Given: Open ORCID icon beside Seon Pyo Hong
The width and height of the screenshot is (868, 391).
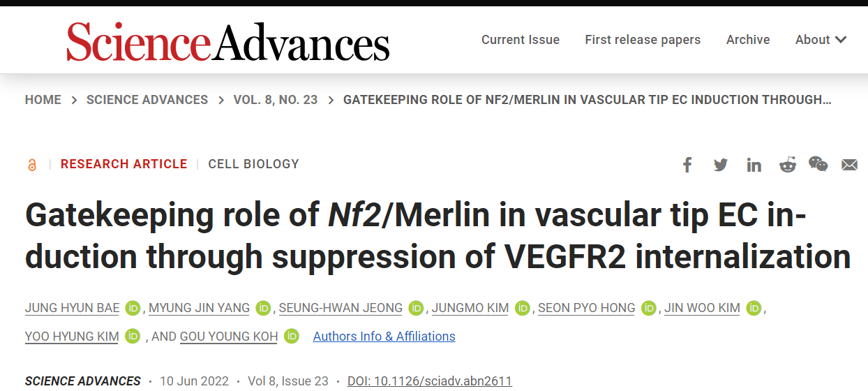Looking at the screenshot, I should 649,308.
